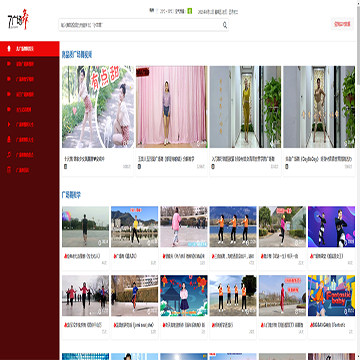Open the site logo with red 舞 character
Screen dimensions: 360x360
19,20
